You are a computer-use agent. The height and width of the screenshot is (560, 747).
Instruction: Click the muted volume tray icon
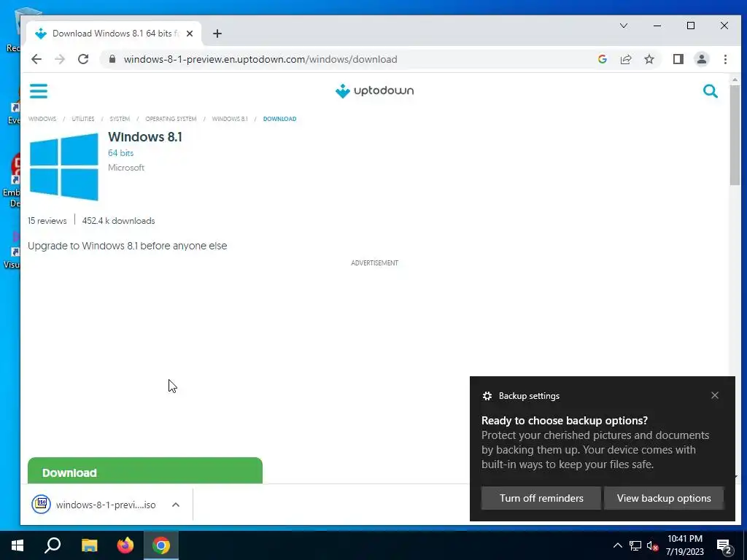(x=652, y=545)
